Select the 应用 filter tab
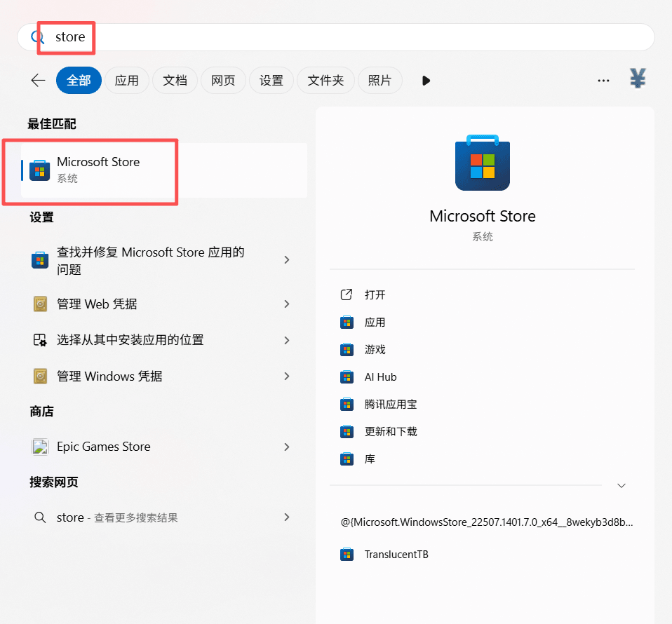Image resolution: width=672 pixels, height=624 pixels. (127, 81)
